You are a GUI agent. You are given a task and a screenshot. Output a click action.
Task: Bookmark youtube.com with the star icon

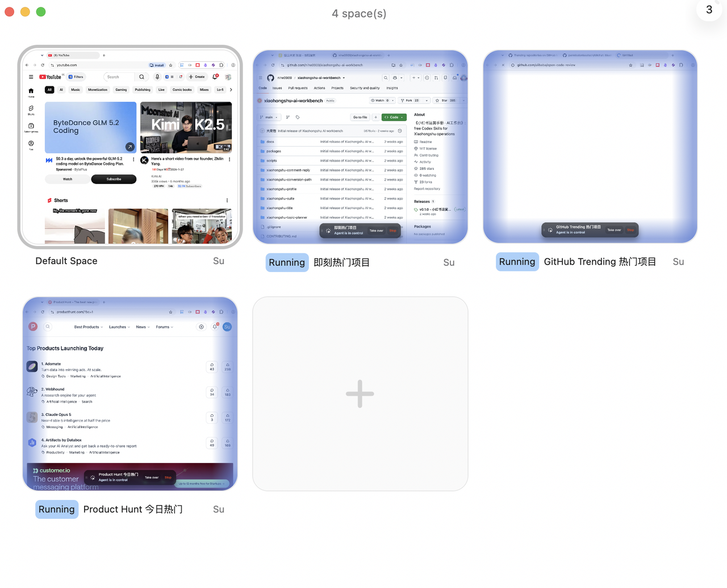[x=171, y=65]
